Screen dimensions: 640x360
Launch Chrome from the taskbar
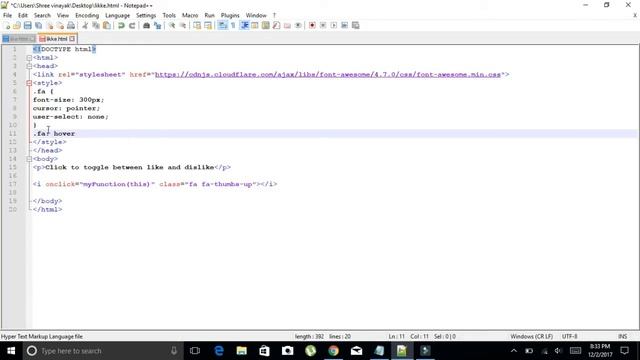click(333, 351)
